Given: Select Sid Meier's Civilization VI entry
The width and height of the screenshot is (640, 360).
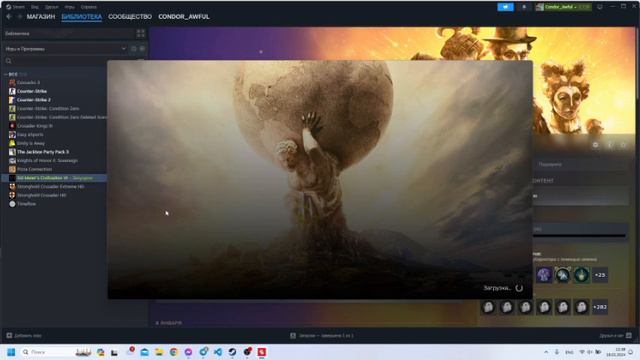Looking at the screenshot, I should pos(54,178).
